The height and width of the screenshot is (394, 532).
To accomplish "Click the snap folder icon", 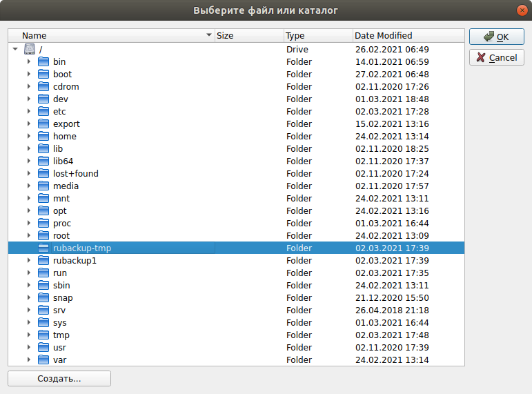I will click(43, 298).
